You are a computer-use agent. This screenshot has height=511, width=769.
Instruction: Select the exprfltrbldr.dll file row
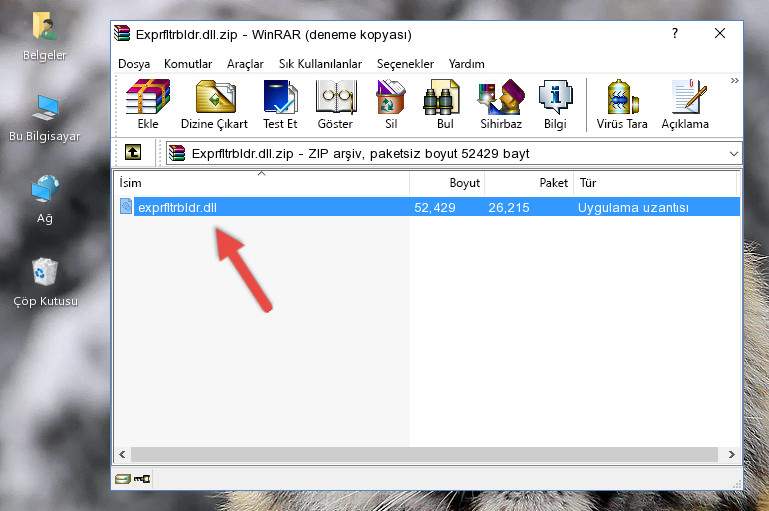[428, 207]
